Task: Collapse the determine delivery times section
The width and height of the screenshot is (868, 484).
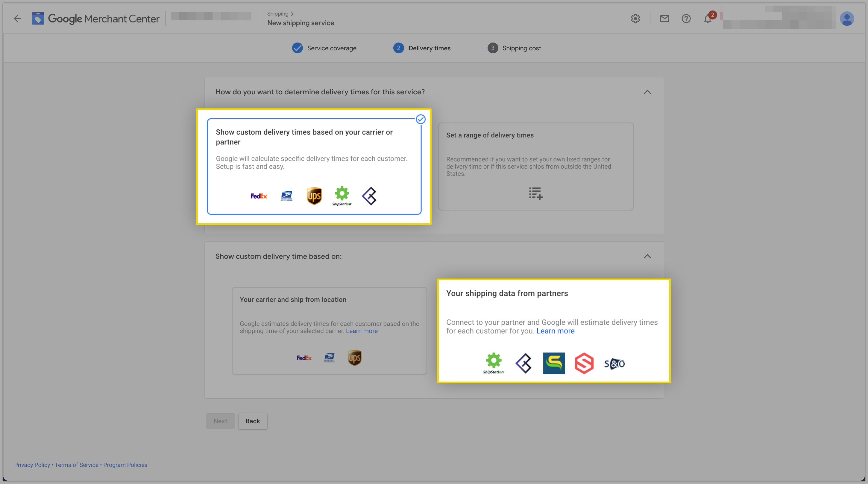Action: point(647,92)
